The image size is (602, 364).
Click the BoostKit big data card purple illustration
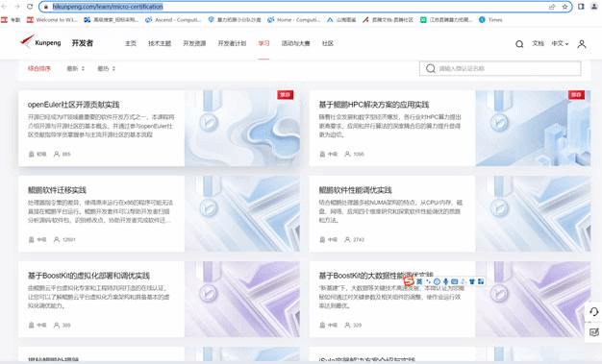pyautogui.click(x=533, y=300)
